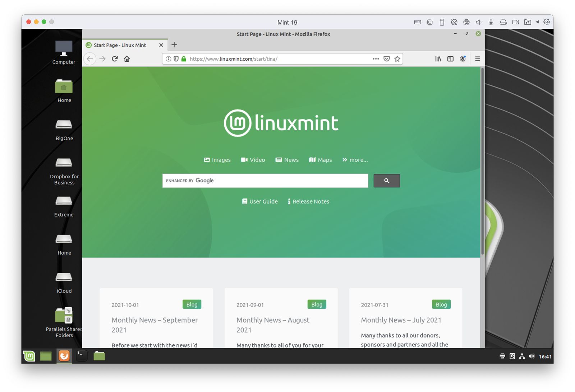This screenshot has width=575, height=392.
Task: Open Images search link
Action: click(217, 160)
